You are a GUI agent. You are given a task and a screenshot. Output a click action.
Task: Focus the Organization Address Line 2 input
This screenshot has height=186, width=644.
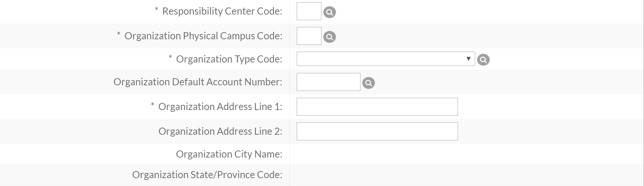(377, 131)
